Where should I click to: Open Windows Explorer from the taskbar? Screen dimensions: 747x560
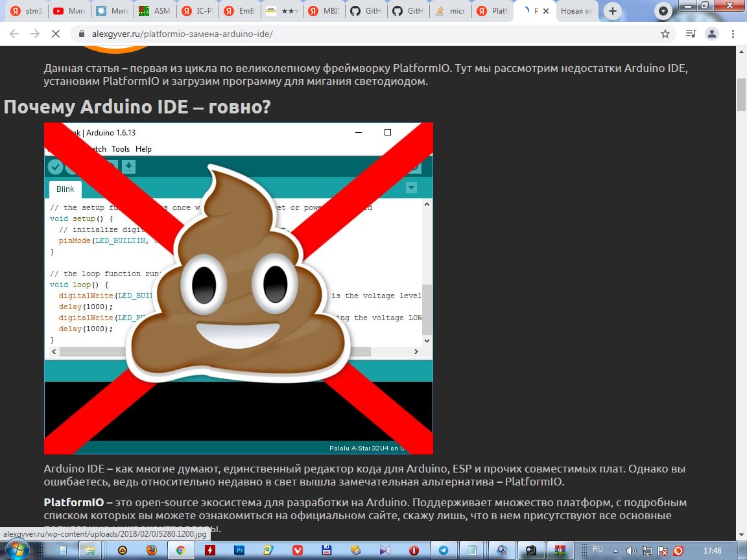click(89, 550)
